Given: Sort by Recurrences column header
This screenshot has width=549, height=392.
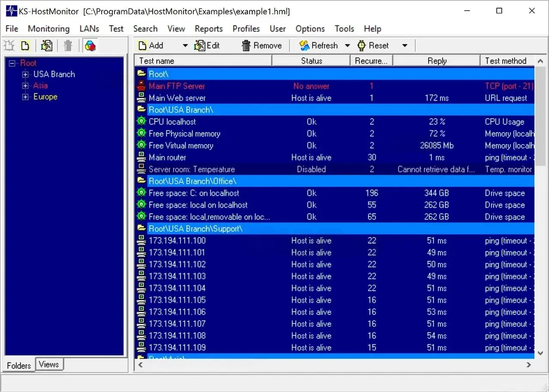Looking at the screenshot, I should click(371, 61).
